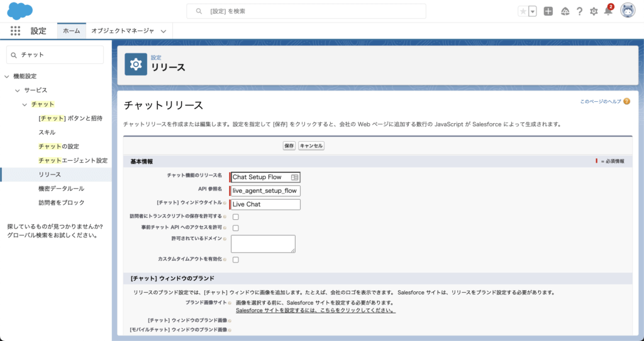The width and height of the screenshot is (644, 341).
Task: Click the 許可されているドメイン text area
Action: click(x=263, y=244)
